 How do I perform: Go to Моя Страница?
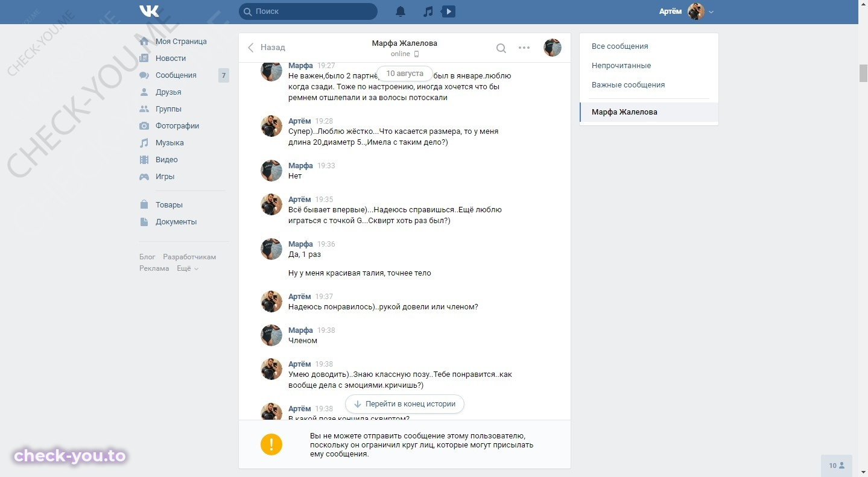click(181, 42)
